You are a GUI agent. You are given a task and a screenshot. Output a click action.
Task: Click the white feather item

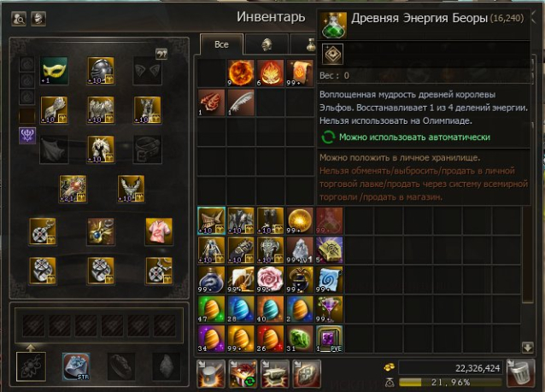coord(241,102)
